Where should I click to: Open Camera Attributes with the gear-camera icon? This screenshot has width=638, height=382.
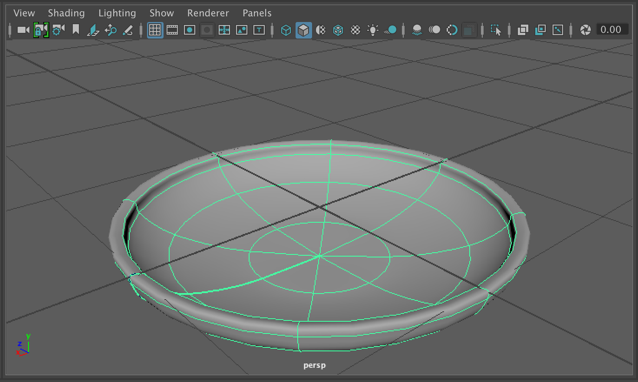click(58, 30)
